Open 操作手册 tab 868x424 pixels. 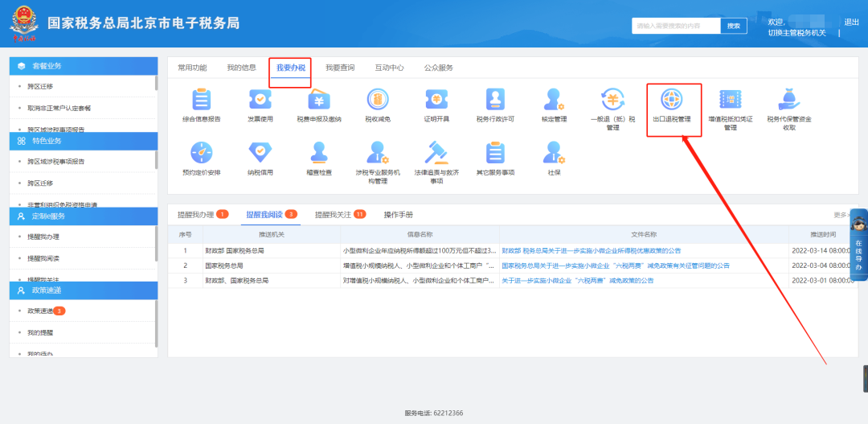399,215
